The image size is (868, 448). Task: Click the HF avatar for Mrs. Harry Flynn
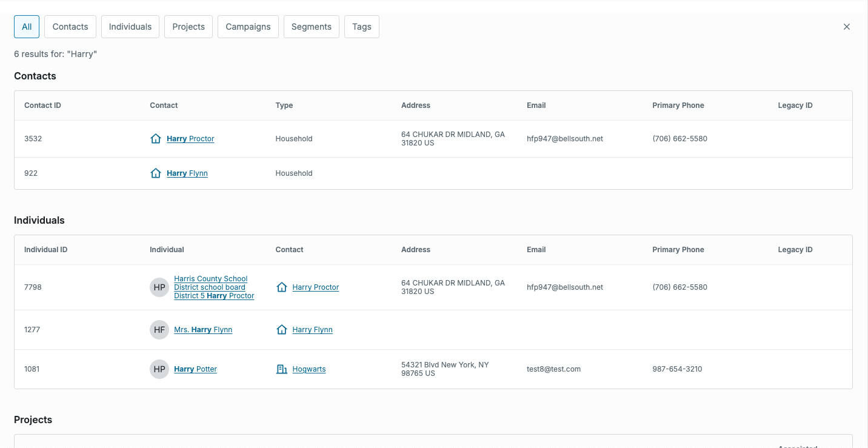[x=159, y=330]
